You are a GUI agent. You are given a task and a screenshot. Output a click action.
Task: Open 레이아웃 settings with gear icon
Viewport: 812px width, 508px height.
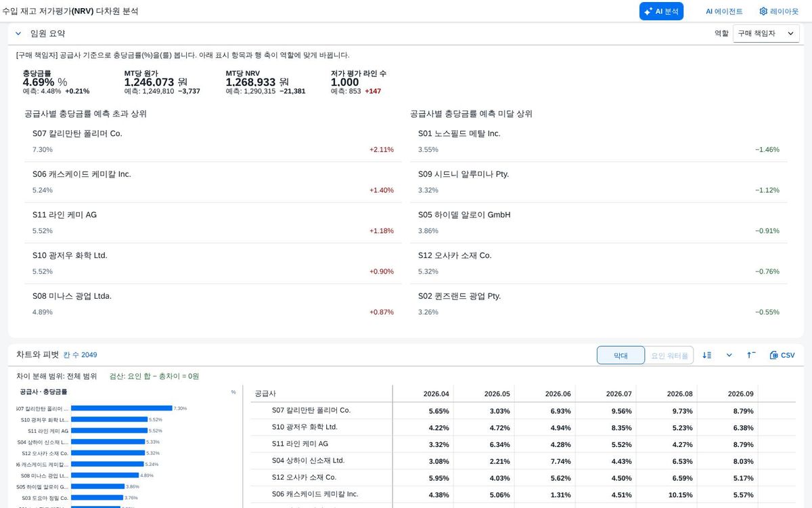pos(778,12)
